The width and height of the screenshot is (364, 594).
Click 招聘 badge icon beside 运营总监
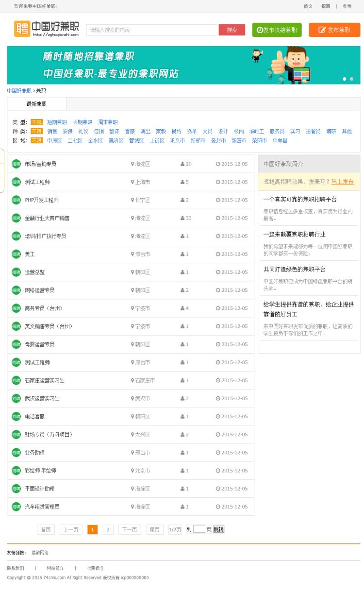click(x=17, y=272)
